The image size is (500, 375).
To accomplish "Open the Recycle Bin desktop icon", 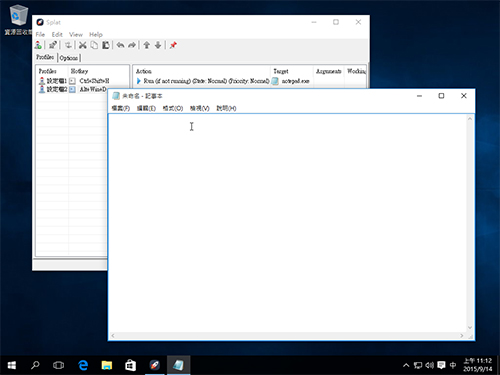I will [19, 19].
